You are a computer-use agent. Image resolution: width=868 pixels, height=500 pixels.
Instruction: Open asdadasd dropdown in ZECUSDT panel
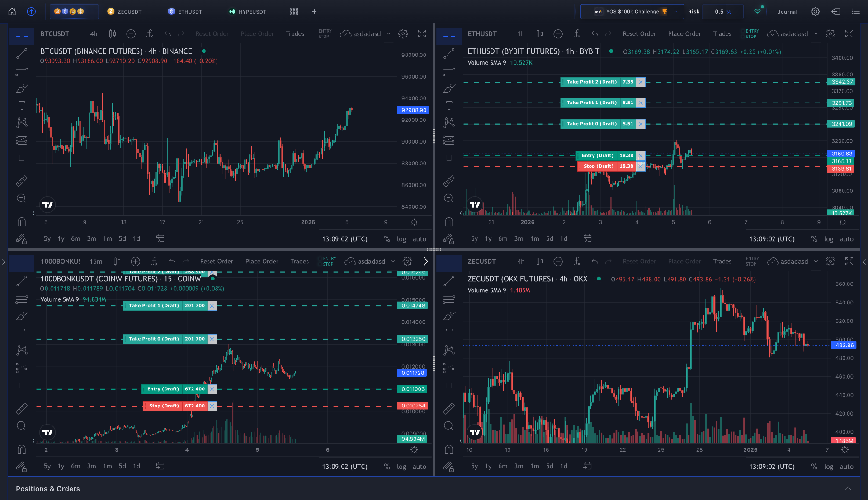(793, 262)
